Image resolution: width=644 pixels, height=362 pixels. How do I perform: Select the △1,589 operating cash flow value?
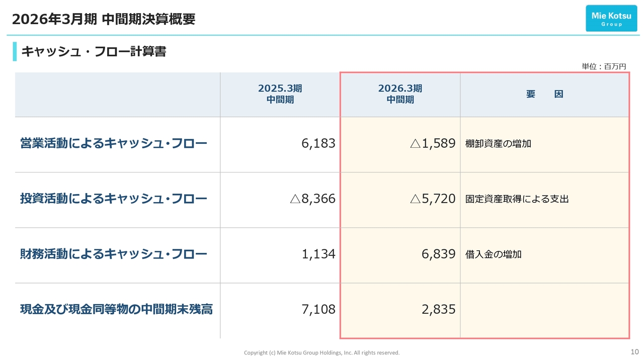click(433, 144)
